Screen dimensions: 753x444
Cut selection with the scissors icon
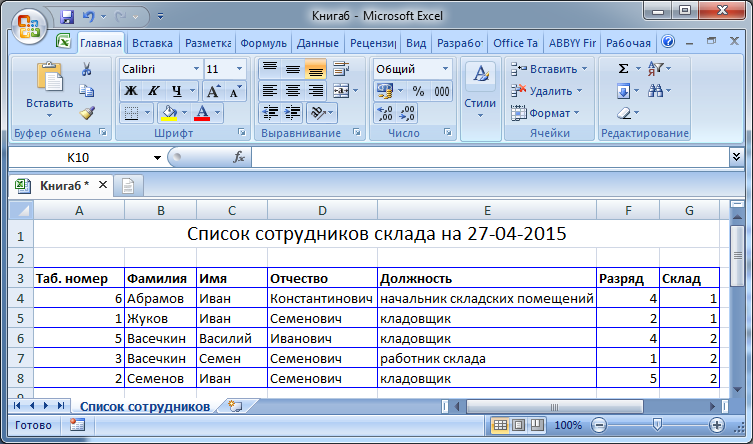click(86, 69)
